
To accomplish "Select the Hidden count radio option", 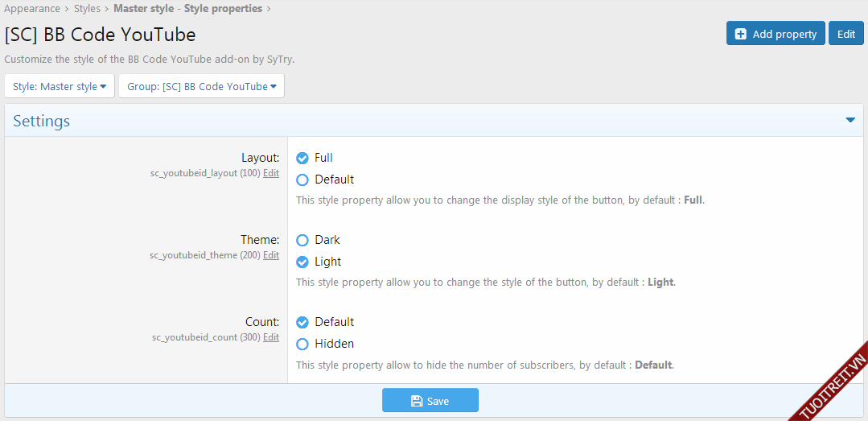I will pos(302,344).
